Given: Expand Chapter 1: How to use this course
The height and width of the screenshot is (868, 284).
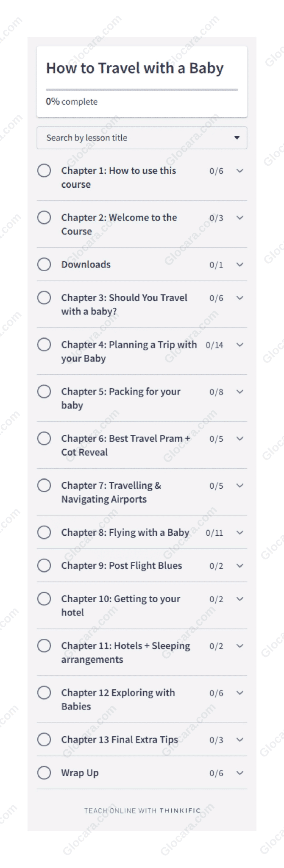Looking at the screenshot, I should (240, 171).
